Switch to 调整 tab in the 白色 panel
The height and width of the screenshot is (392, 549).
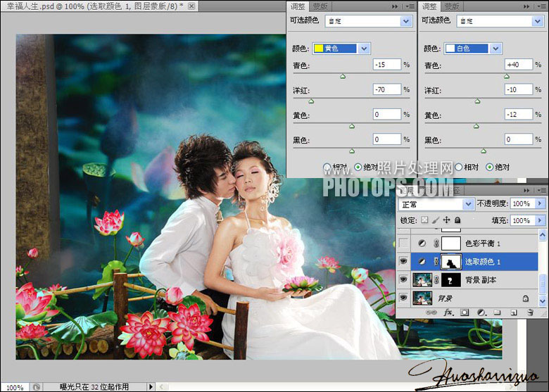click(429, 6)
